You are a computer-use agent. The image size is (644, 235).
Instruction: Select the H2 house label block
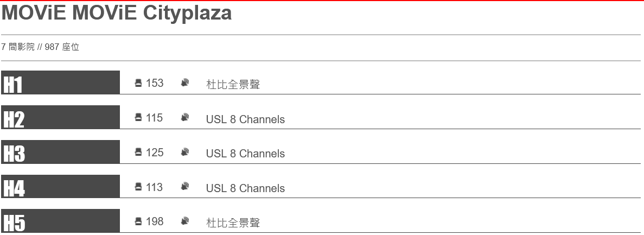pyautogui.click(x=60, y=117)
